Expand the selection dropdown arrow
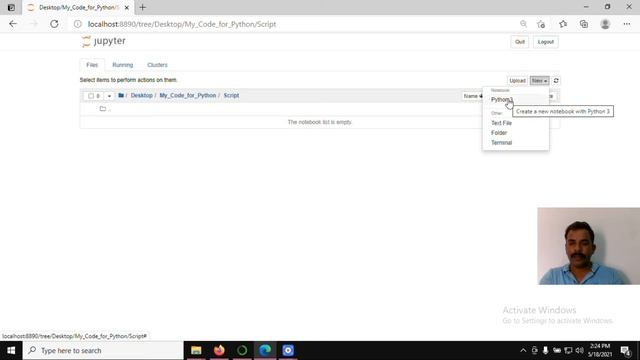The image size is (640, 360). pos(109,96)
